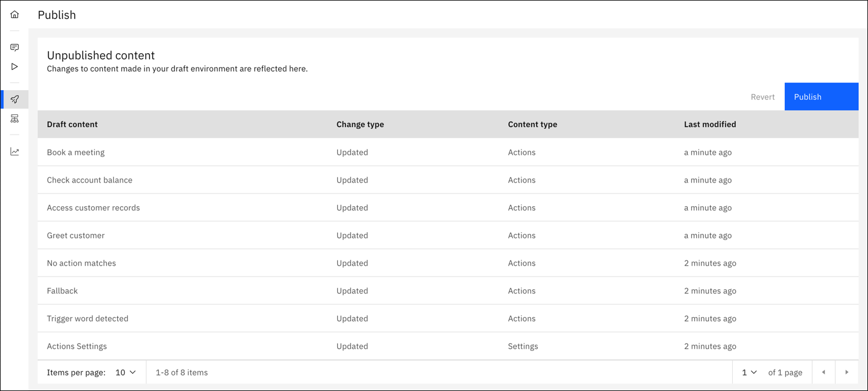The width and height of the screenshot is (868, 391).
Task: Select the Fallback draft content row
Action: (62, 291)
